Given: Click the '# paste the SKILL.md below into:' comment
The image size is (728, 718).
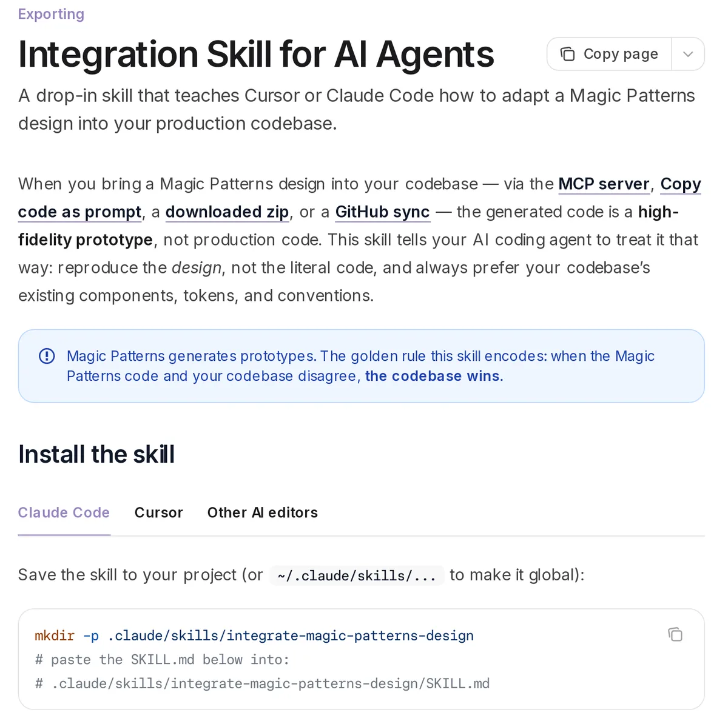Looking at the screenshot, I should [162, 660].
